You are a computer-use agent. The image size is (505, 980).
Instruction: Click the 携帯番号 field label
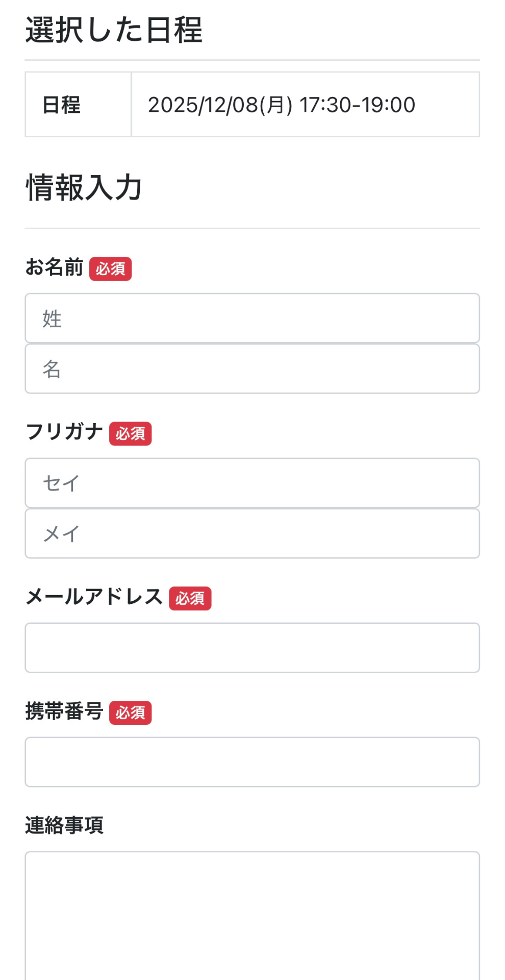[x=64, y=711]
